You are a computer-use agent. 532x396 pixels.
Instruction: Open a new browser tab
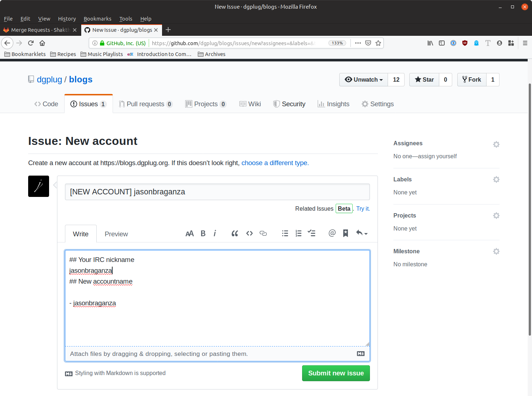tap(168, 30)
